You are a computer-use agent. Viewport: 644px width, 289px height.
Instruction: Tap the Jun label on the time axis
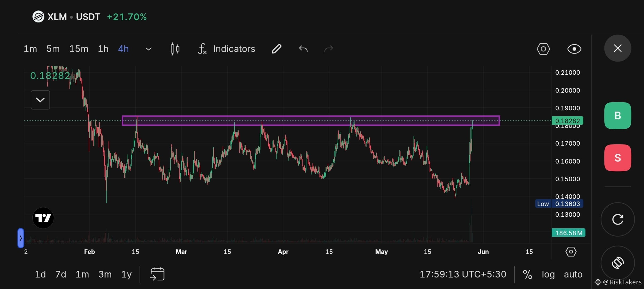click(483, 252)
